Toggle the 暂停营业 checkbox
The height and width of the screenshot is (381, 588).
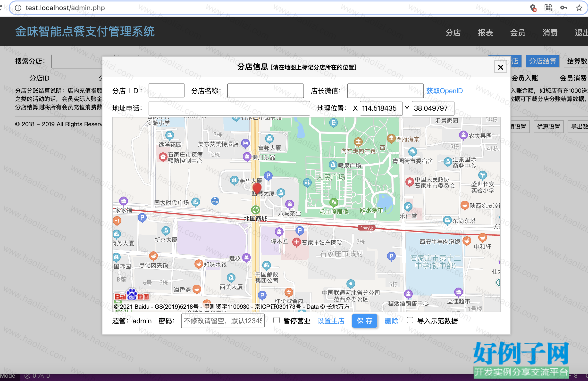pyautogui.click(x=277, y=320)
